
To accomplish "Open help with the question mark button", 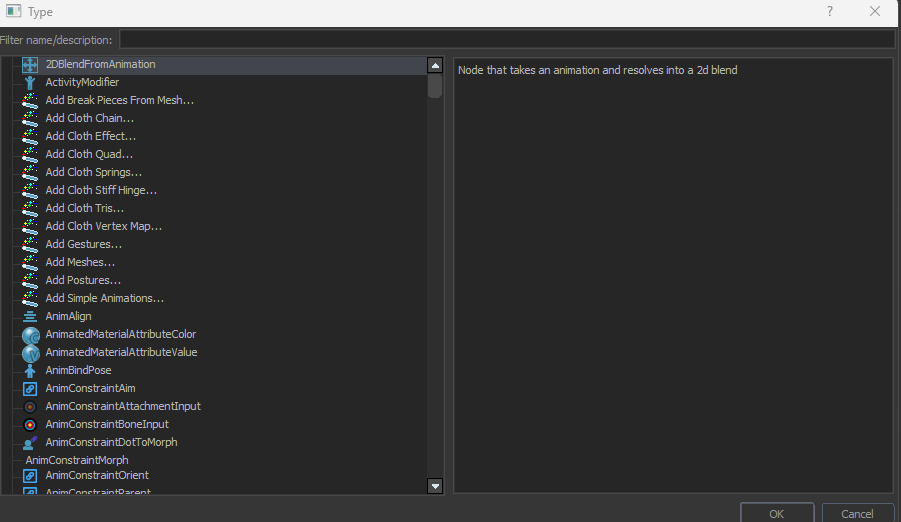I will tap(830, 11).
